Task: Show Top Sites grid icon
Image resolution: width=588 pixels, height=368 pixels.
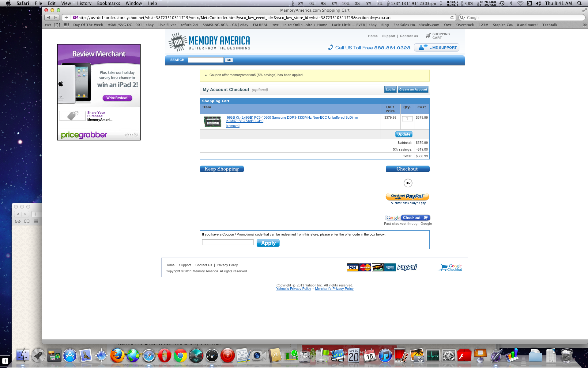Action: tap(66, 25)
